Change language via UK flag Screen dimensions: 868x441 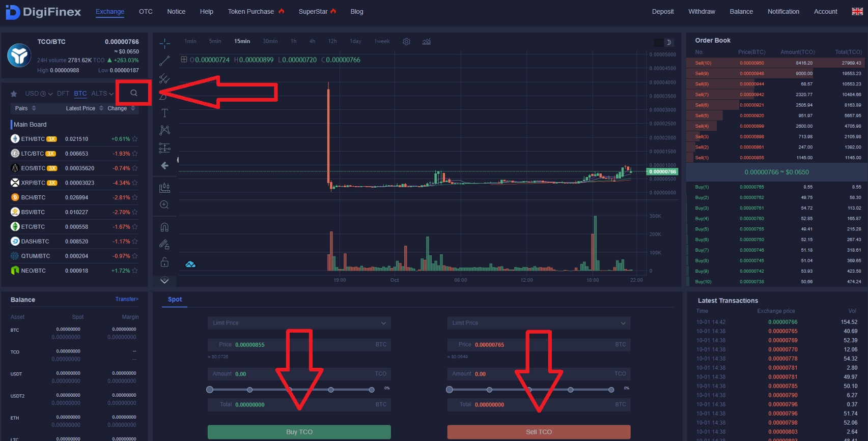(x=857, y=11)
